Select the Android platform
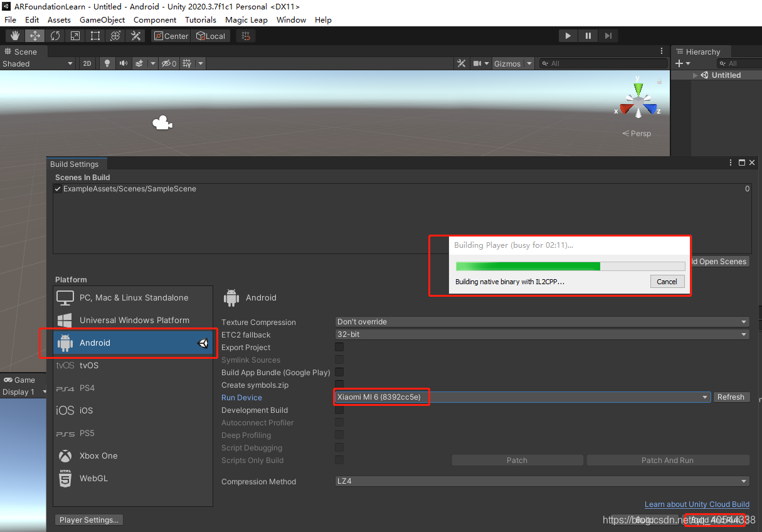762x532 pixels. [133, 343]
